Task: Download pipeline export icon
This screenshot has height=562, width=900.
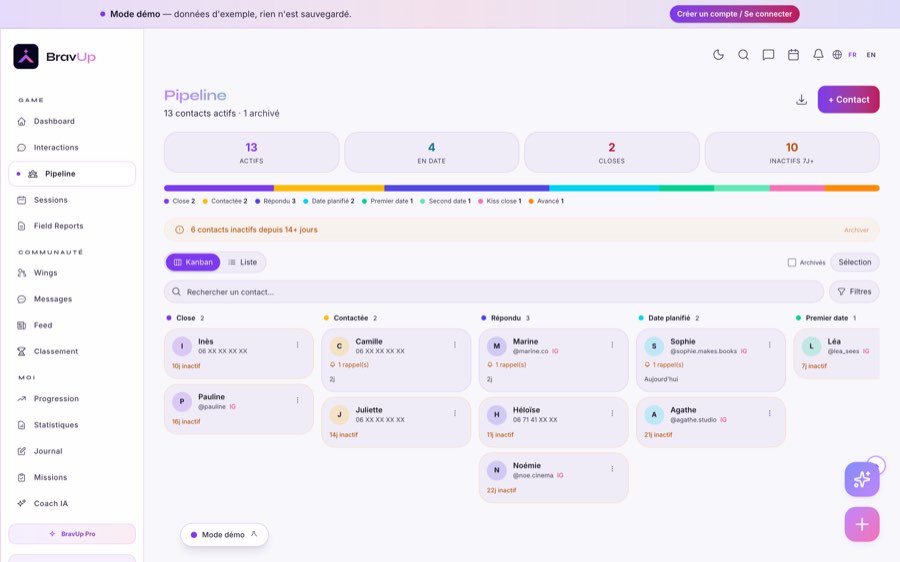Action: click(801, 100)
